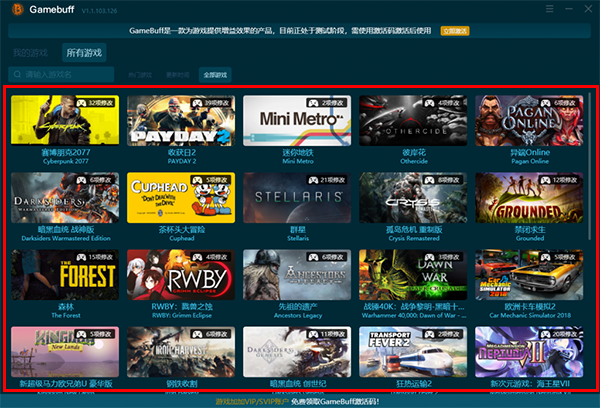Screen dimensions: 600x408
Task: Click the gamepad mod-count badge on Neptunia VII
Action: 559,334
